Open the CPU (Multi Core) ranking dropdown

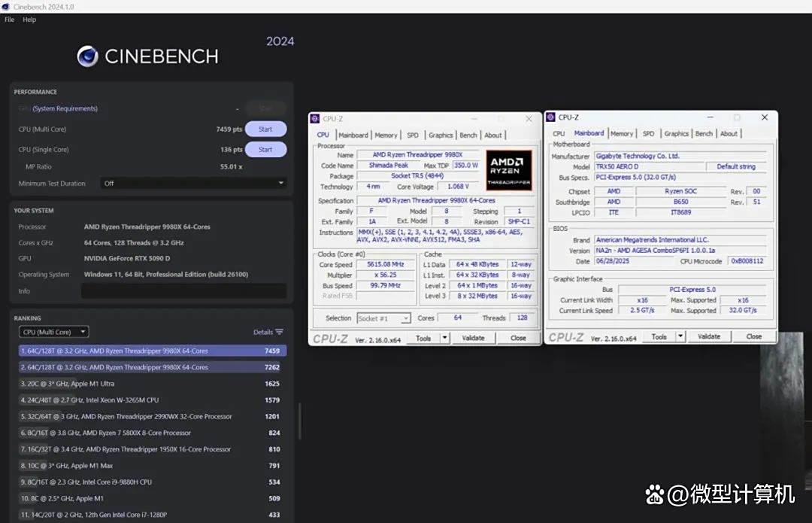(x=54, y=332)
